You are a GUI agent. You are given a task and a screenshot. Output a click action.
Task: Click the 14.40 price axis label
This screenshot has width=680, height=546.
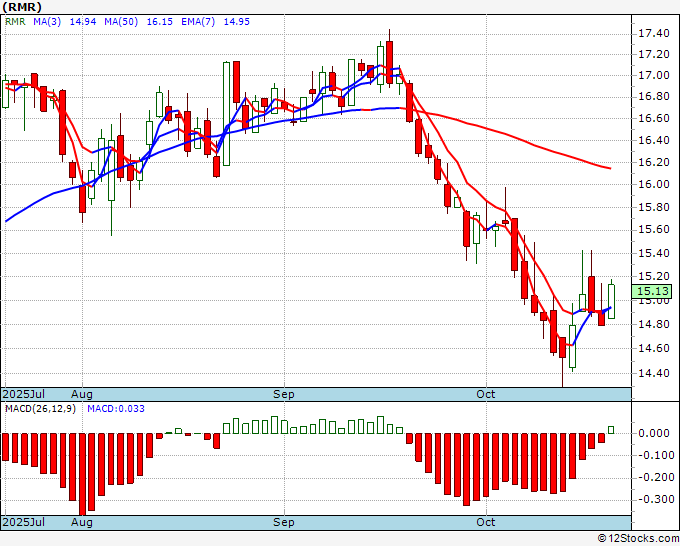pyautogui.click(x=654, y=373)
